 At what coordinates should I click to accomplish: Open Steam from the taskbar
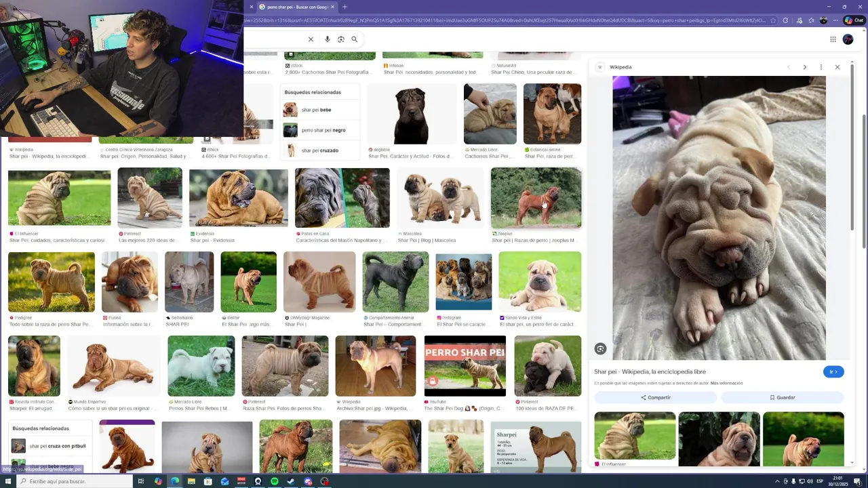(x=291, y=481)
